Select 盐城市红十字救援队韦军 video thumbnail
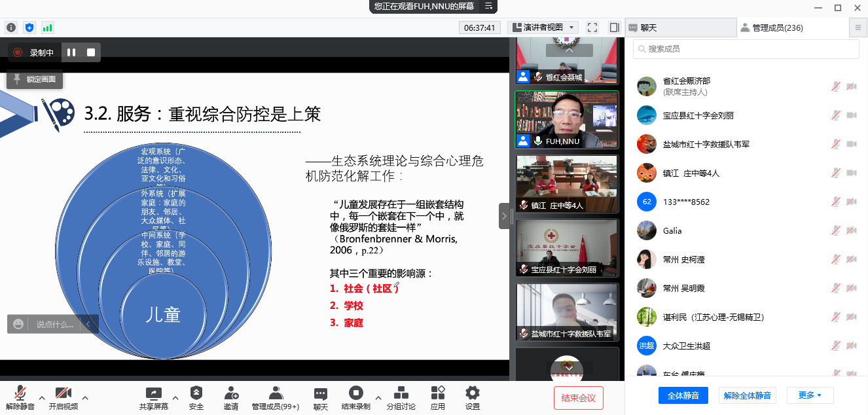 tap(567, 312)
